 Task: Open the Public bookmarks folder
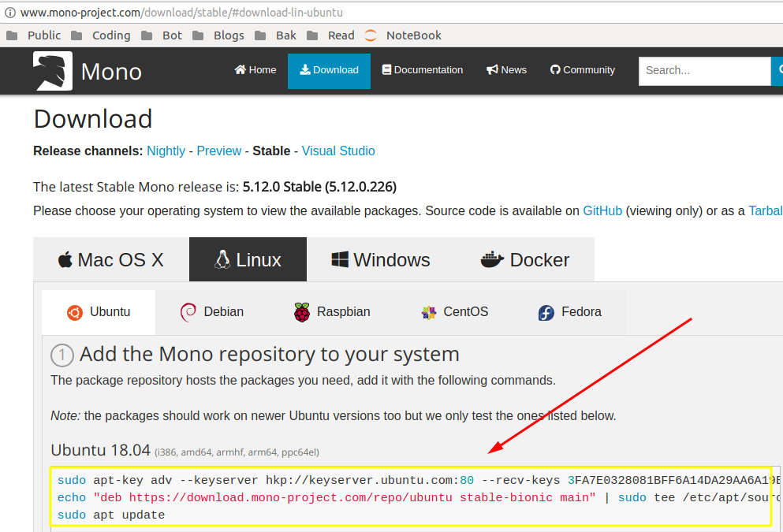(33, 35)
